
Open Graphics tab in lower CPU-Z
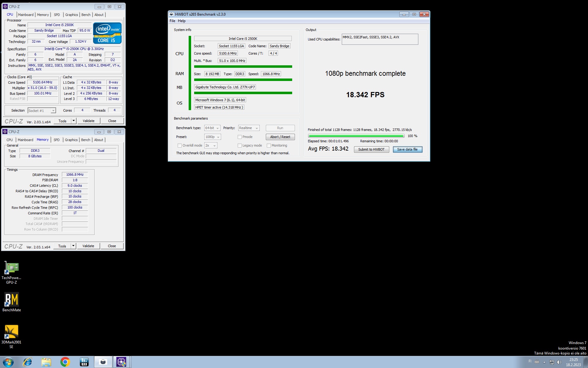pos(71,140)
